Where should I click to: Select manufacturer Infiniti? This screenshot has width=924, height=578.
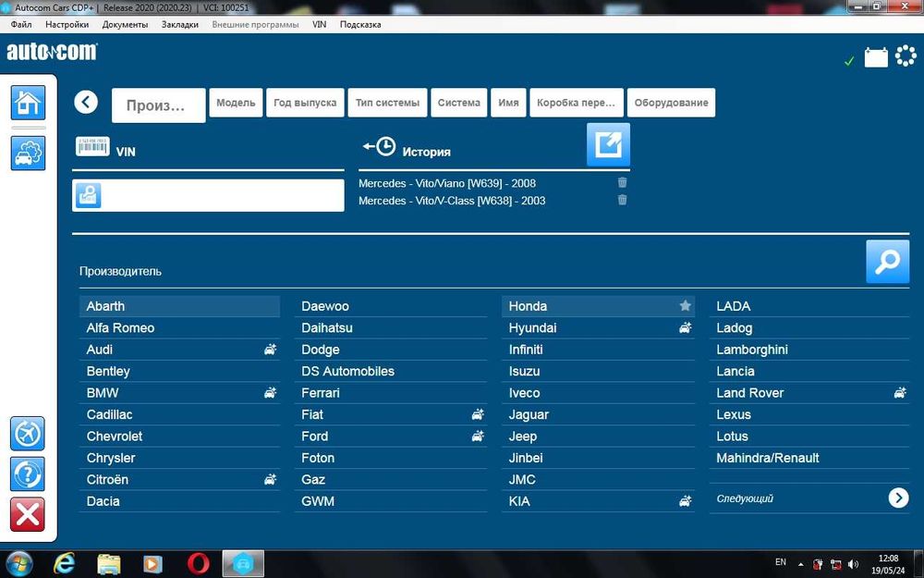[x=598, y=350]
